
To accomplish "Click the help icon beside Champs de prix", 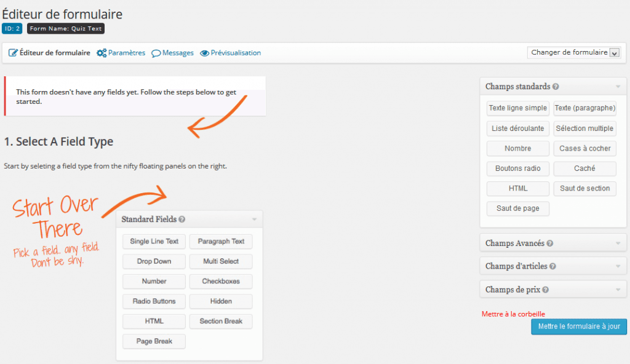I will pos(545,290).
